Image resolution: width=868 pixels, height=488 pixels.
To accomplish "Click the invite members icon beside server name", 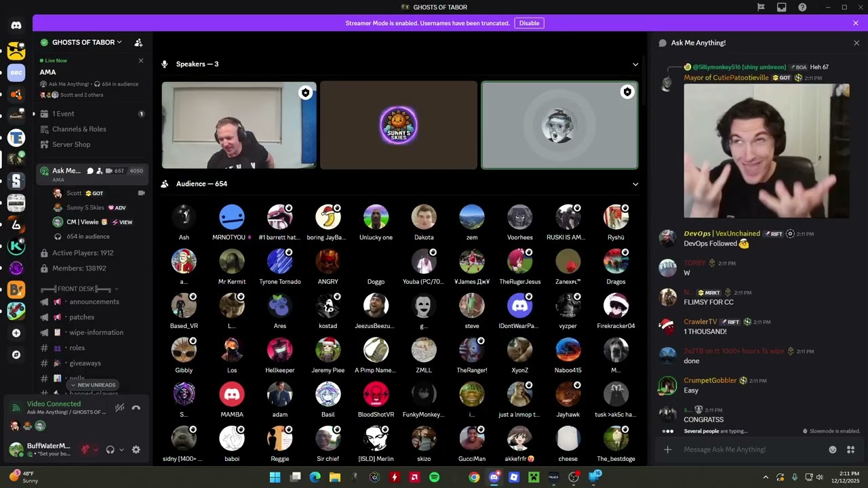I will click(x=138, y=42).
